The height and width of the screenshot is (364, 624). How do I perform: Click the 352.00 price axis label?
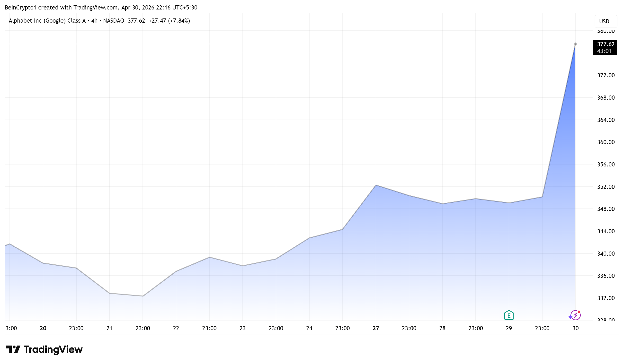point(606,187)
